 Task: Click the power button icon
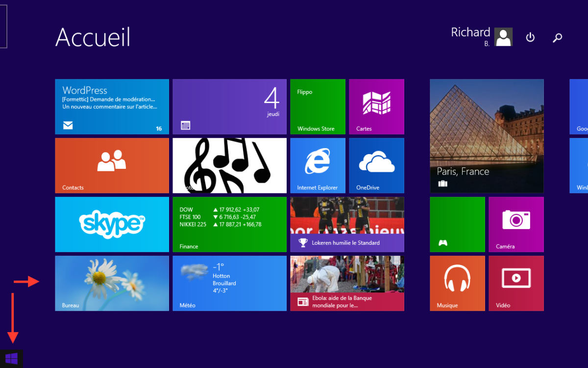click(530, 37)
